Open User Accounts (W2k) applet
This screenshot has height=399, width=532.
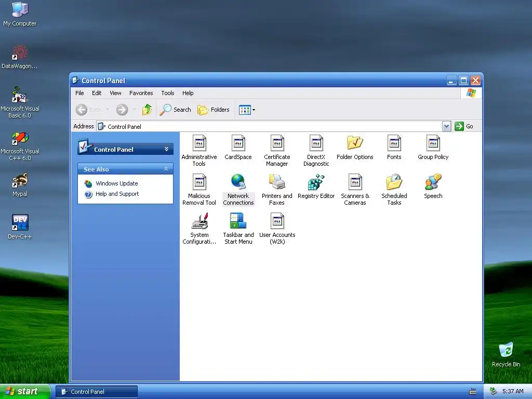point(277,229)
